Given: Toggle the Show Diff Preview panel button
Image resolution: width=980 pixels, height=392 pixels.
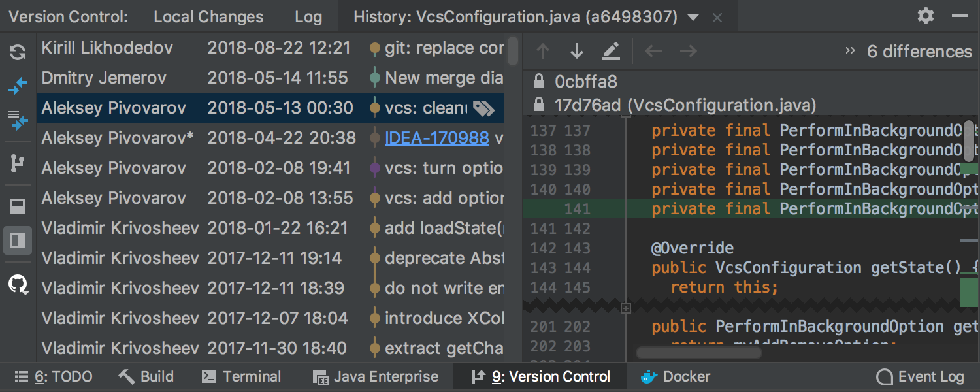Looking at the screenshot, I should point(18,241).
